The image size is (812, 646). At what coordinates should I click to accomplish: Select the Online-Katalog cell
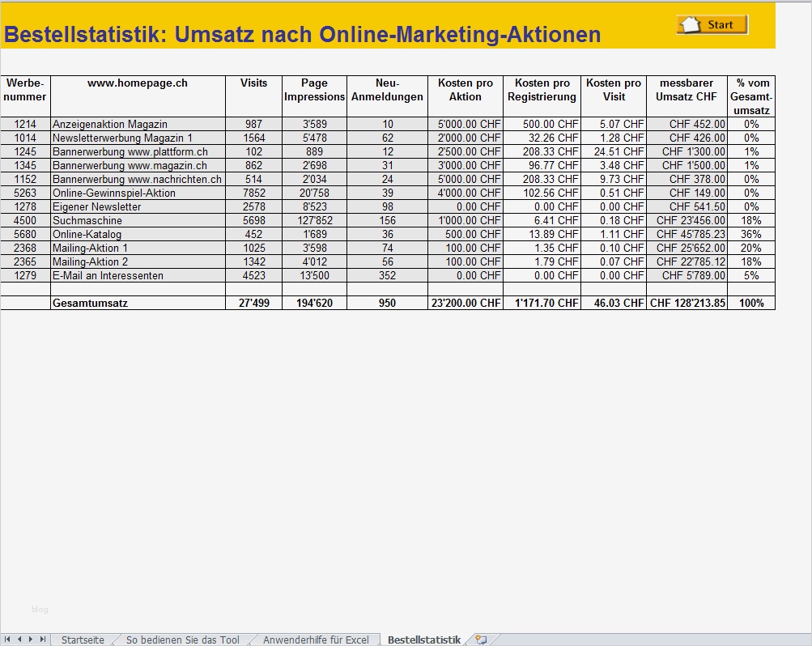[138, 234]
